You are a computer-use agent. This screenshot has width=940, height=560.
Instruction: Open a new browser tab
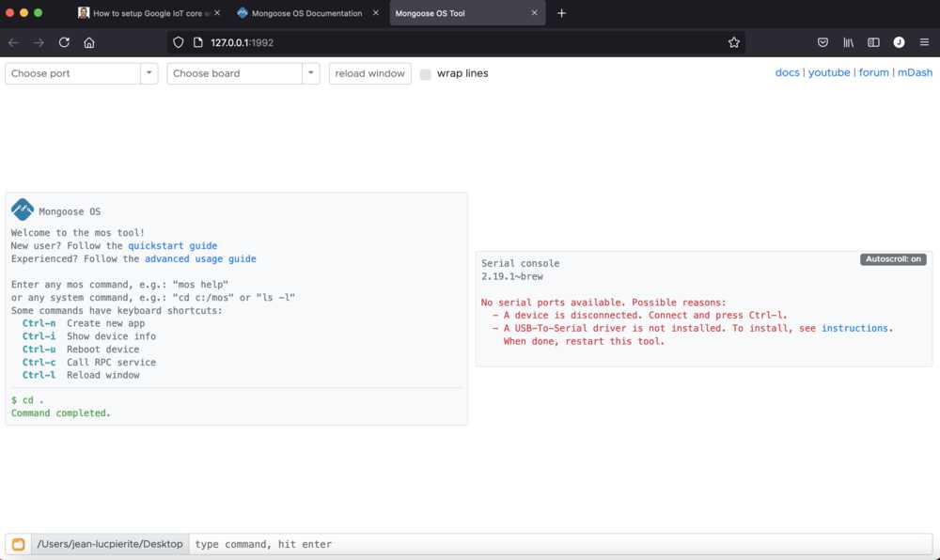point(561,13)
